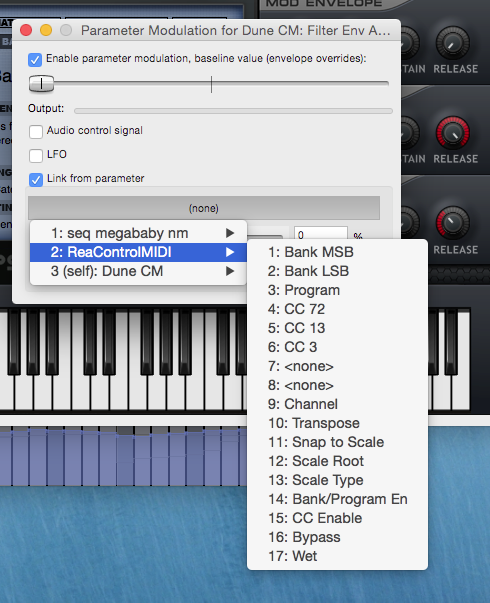Select 7: <none> entry
This screenshot has width=490, height=603.
(x=337, y=366)
